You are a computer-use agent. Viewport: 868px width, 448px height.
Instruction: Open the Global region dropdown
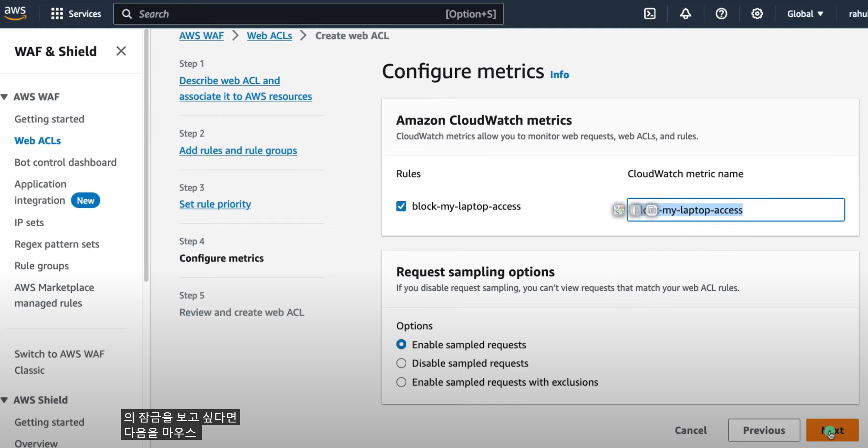click(805, 14)
